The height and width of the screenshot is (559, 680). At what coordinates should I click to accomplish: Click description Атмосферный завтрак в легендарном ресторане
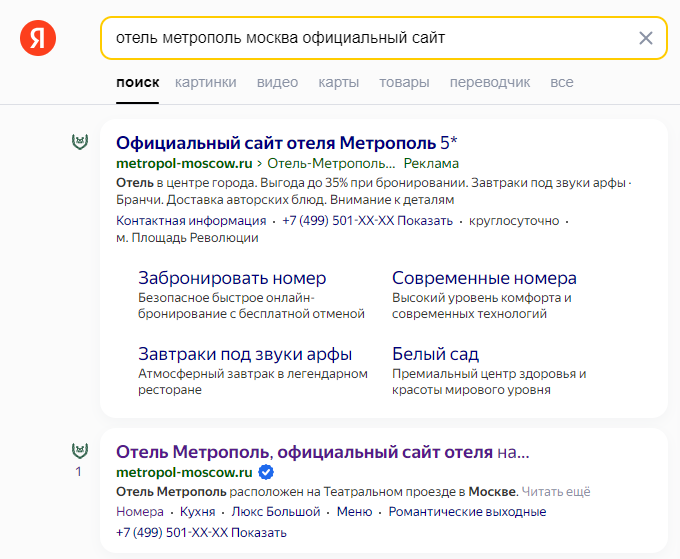point(253,382)
